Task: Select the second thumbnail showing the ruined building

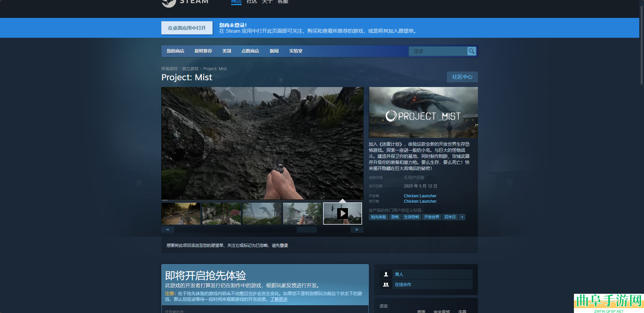Action: [221, 214]
